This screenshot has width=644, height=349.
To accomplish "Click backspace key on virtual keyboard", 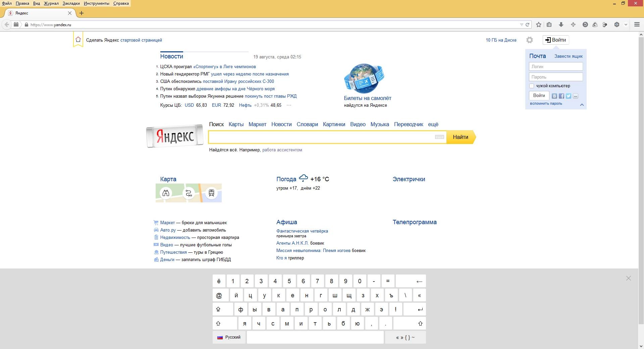I will pos(411,281).
